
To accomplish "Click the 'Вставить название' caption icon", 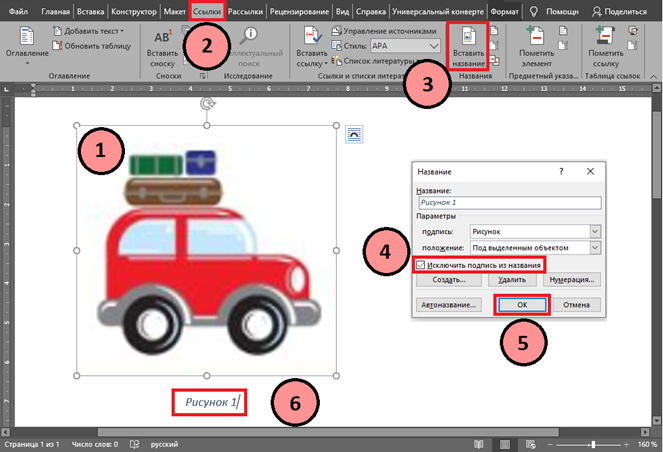I will pyautogui.click(x=471, y=43).
